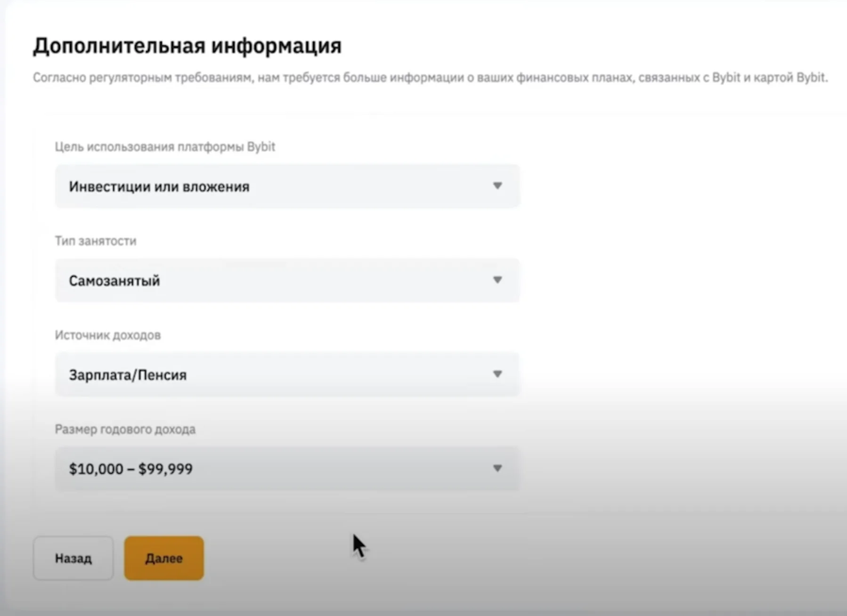Screen dimensions: 847x616
Task: Click the Цель использования платформы Bybit label
Action: pyautogui.click(x=165, y=147)
